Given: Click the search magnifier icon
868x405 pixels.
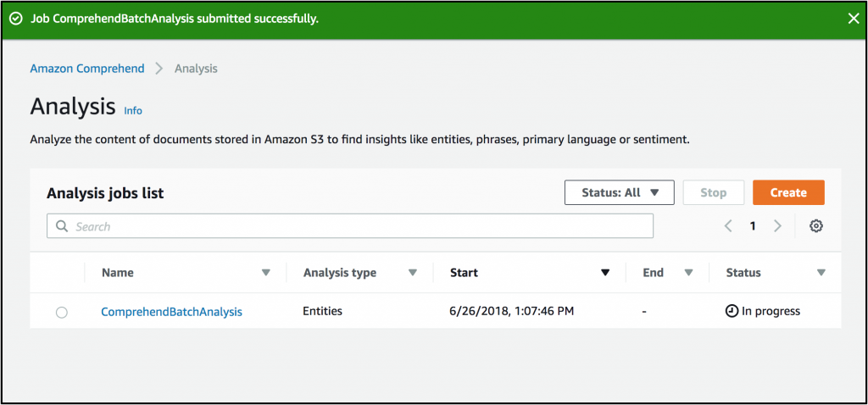Looking at the screenshot, I should [x=62, y=226].
